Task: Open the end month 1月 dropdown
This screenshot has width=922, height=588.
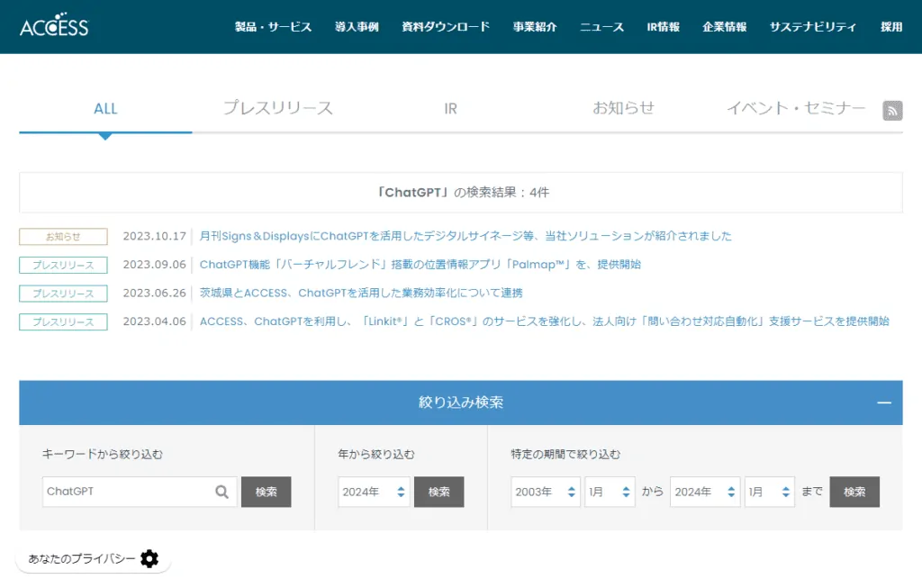Action: coord(769,492)
